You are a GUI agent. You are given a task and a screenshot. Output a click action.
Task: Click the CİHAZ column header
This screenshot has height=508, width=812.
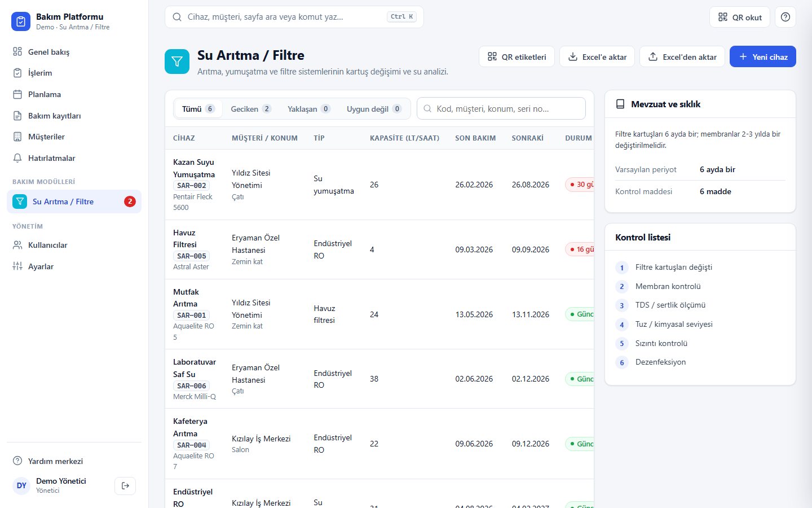[184, 138]
